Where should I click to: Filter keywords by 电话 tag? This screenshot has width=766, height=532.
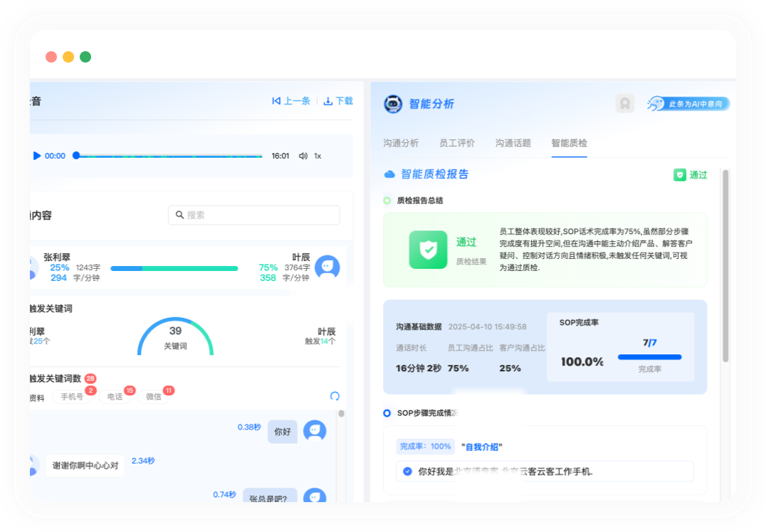tap(115, 396)
